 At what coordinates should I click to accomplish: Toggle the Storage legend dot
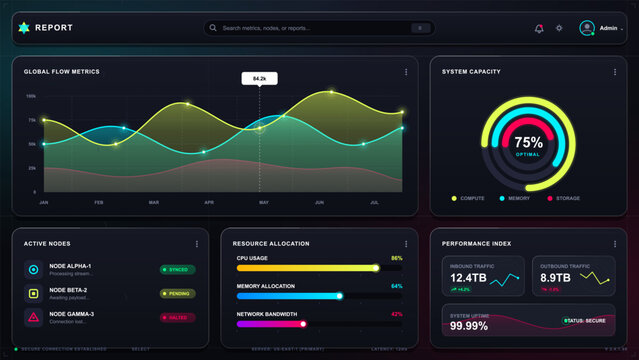tap(550, 198)
